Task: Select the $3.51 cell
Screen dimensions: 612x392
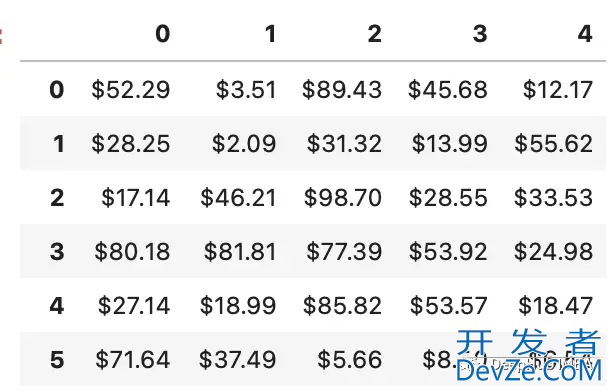Action: pyautogui.click(x=246, y=90)
